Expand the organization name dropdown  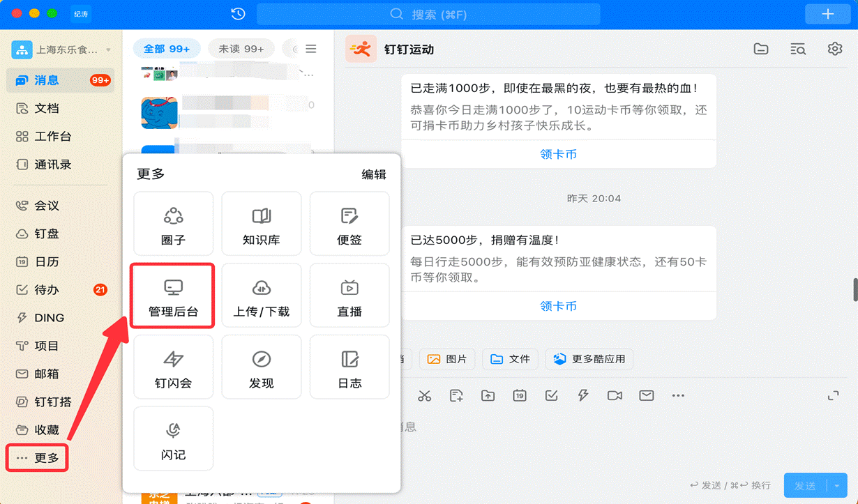pos(108,50)
